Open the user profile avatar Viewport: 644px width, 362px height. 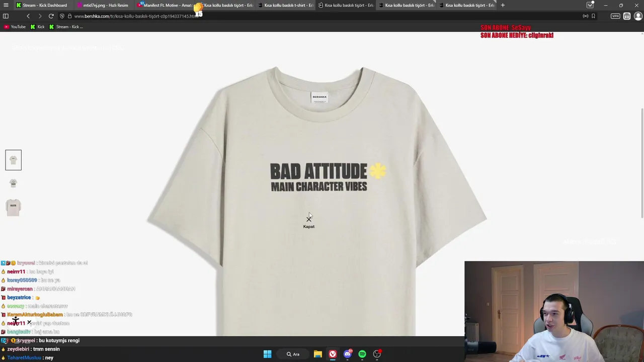coord(638,16)
